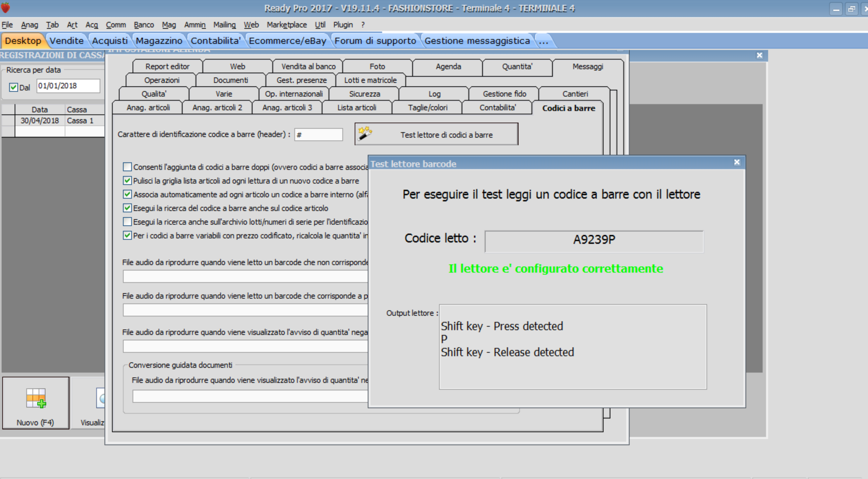Enable Consenti l'aggiunta di codici a barre doppi
Screen dimensions: 868x479
[x=128, y=167]
